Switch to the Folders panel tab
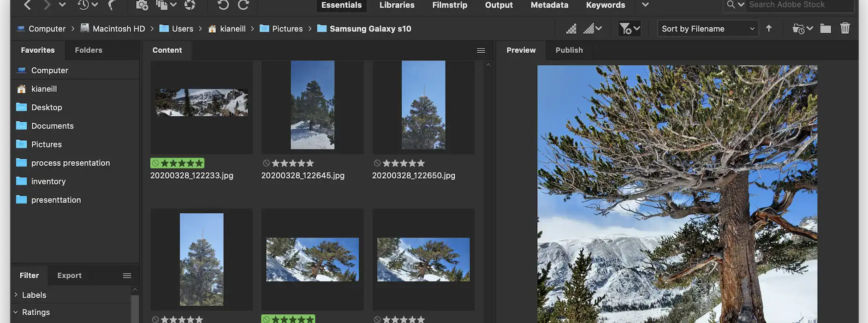Screen dimensions: 868x323 pos(89,50)
